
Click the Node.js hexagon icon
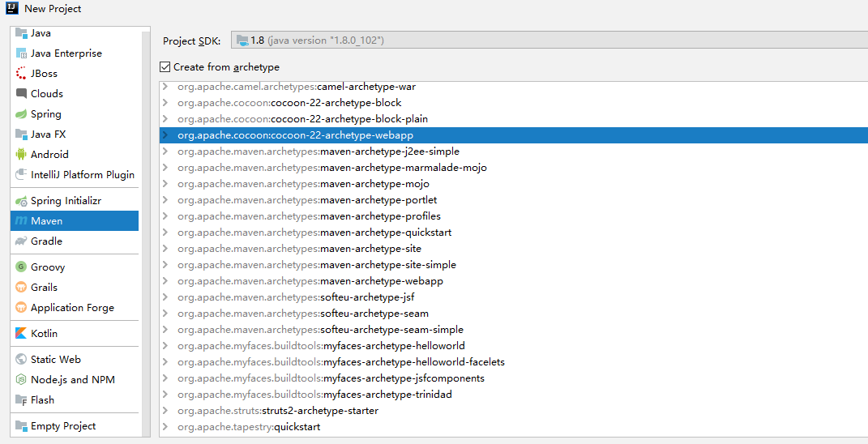21,379
